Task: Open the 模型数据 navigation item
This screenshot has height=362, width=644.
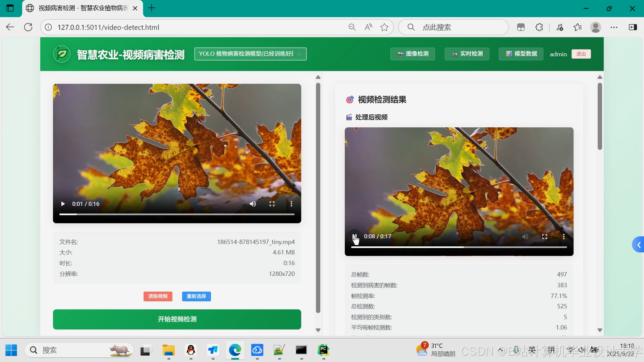Action: point(521,54)
